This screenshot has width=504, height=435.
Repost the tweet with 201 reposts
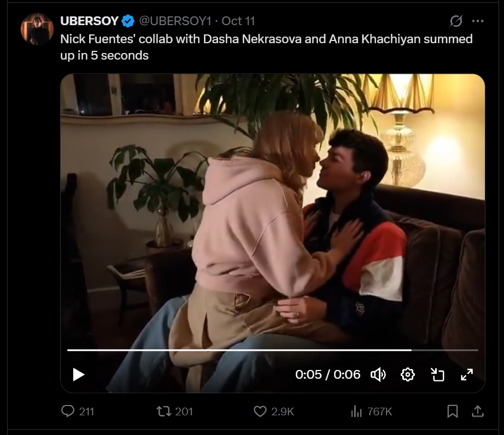174,411
